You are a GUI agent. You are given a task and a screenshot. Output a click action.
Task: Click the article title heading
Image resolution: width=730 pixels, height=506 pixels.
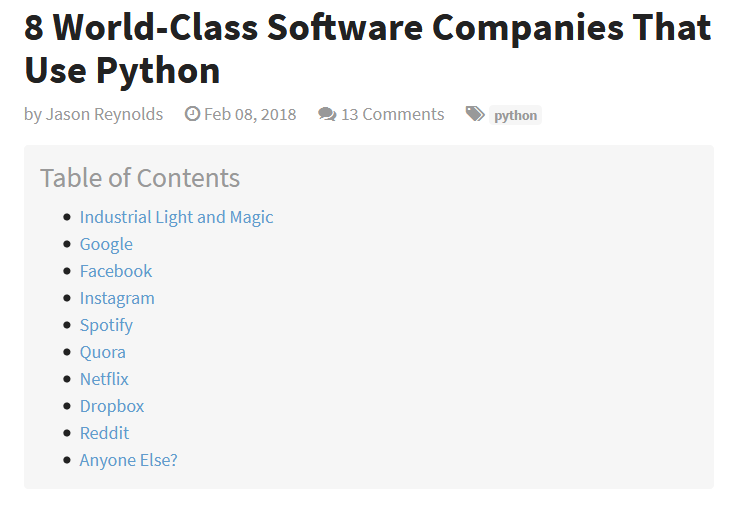coord(368,49)
